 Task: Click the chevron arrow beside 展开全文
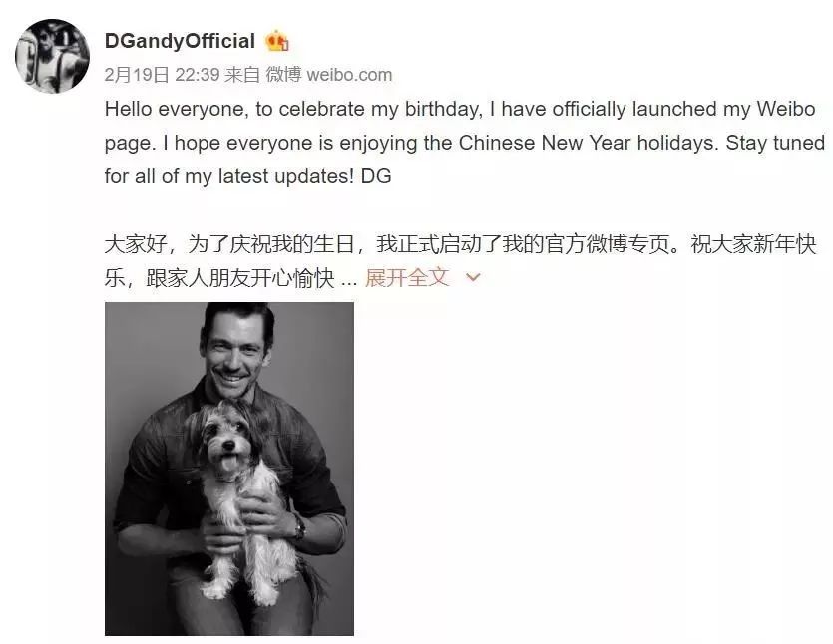tap(473, 277)
